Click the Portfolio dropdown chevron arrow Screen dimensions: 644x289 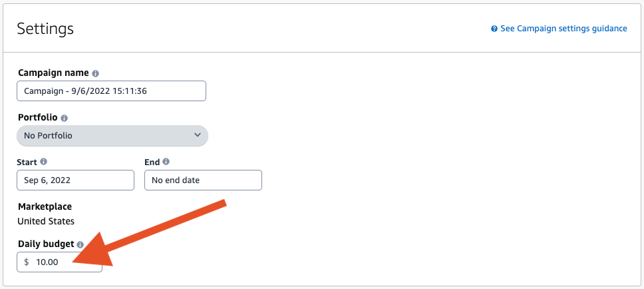pos(198,135)
